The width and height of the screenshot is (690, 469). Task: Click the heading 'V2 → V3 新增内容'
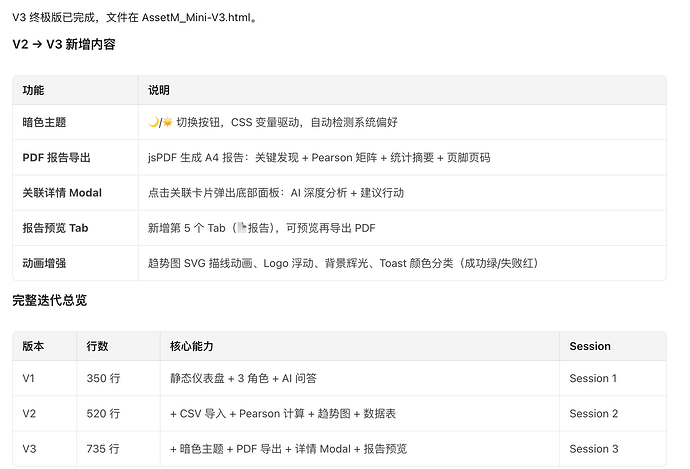(64, 44)
